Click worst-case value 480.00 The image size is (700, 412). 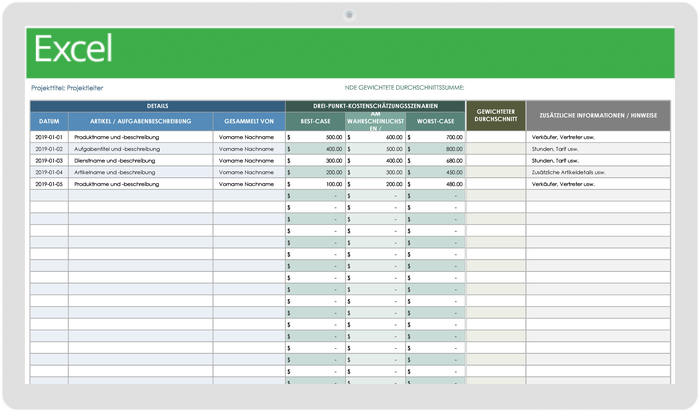tap(435, 184)
